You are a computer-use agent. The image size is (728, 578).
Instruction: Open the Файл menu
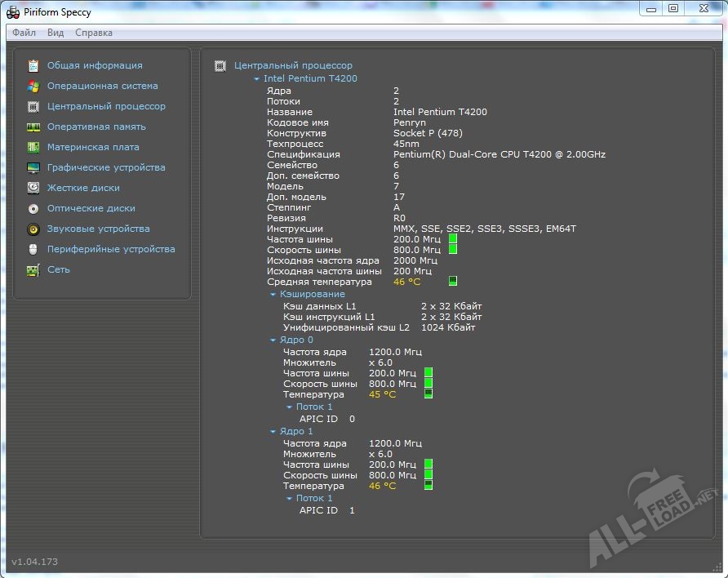(24, 33)
